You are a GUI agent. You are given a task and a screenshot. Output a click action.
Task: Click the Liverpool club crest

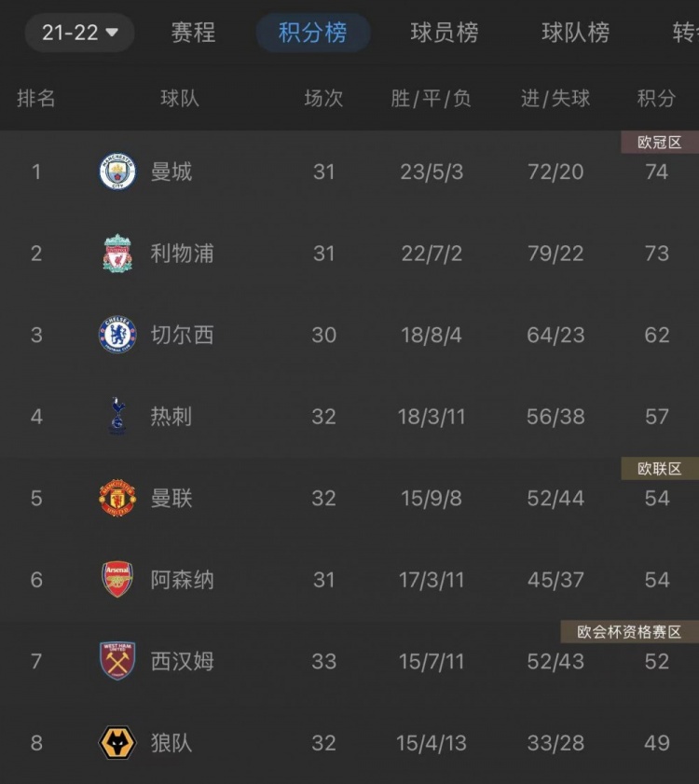(117, 253)
